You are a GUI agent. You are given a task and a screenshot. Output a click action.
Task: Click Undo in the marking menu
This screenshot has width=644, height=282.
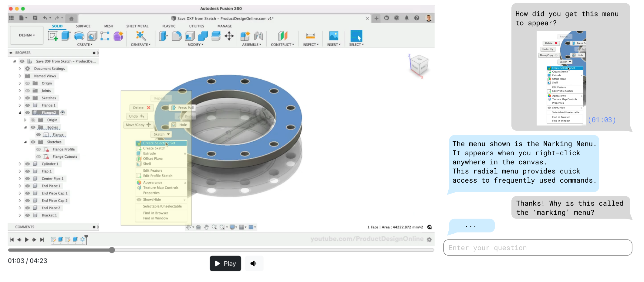tap(137, 116)
